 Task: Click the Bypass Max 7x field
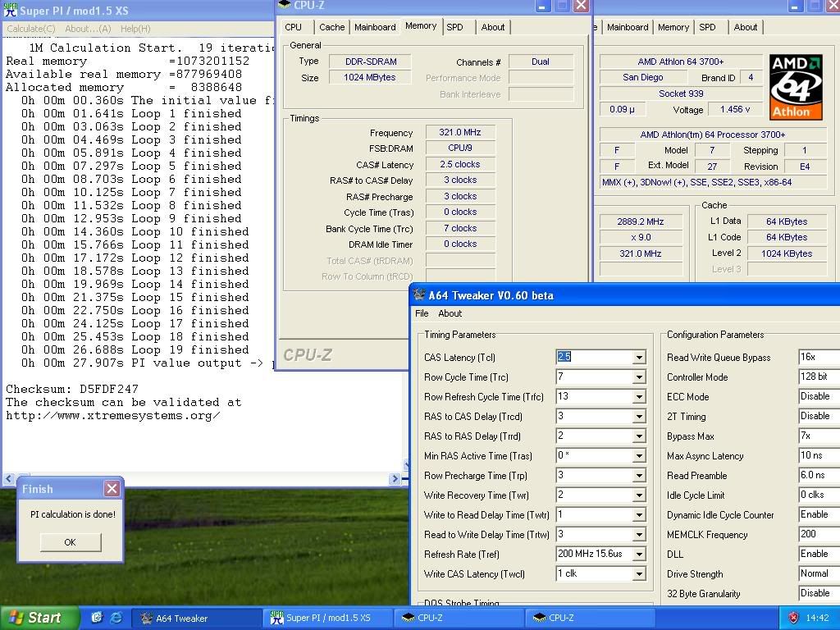click(x=819, y=436)
